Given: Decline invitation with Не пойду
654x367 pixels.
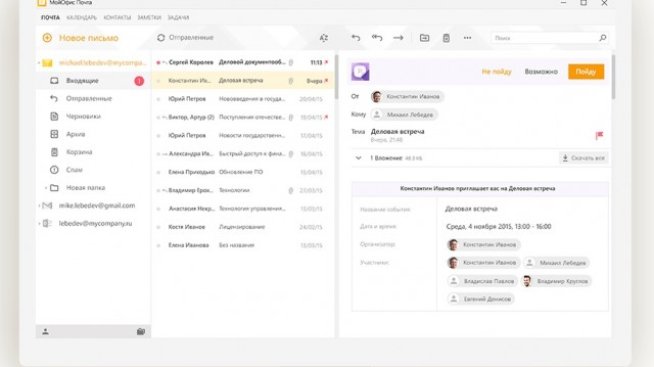Looking at the screenshot, I should coord(496,72).
